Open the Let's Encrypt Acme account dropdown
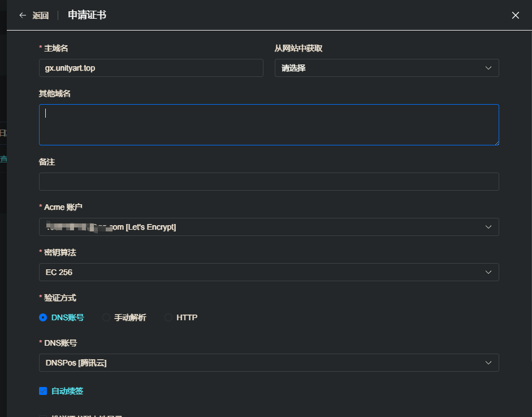 coord(269,227)
